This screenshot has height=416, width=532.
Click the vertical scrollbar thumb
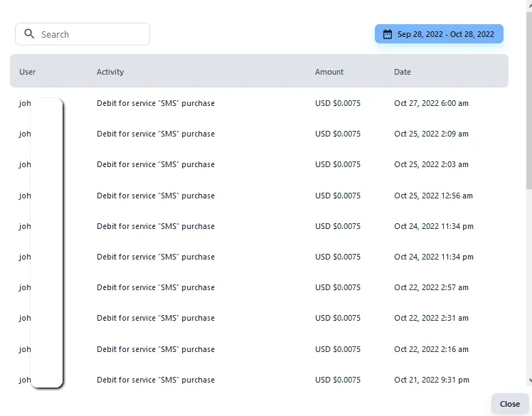(529, 100)
